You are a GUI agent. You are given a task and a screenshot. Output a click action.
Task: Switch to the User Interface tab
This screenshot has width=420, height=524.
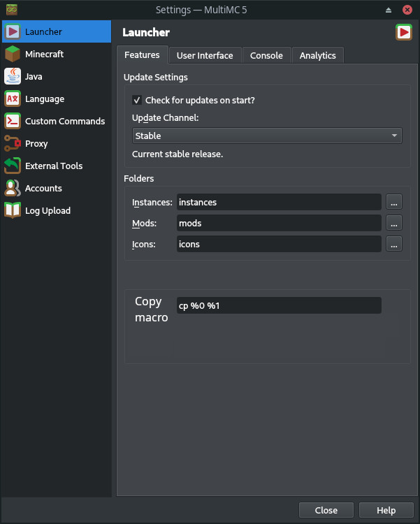tap(205, 55)
